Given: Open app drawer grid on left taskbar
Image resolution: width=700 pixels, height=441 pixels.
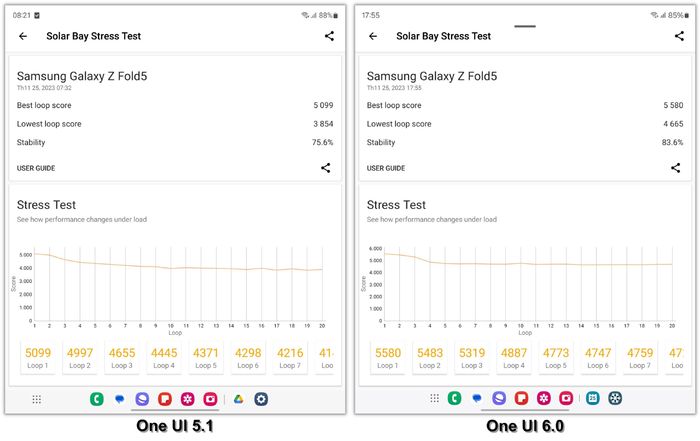Looking at the screenshot, I should (37, 399).
